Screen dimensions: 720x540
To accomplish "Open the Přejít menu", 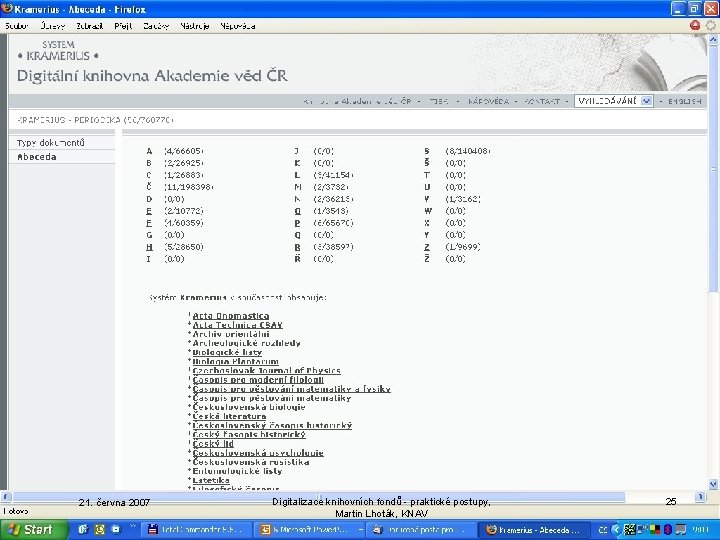I will tap(123, 26).
